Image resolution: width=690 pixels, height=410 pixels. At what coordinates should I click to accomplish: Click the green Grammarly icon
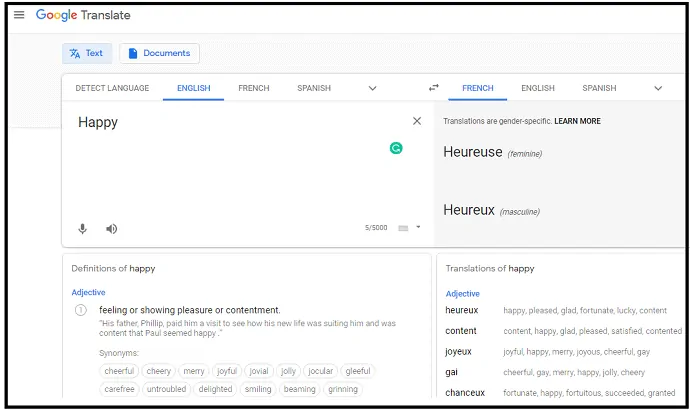pyautogui.click(x=396, y=148)
